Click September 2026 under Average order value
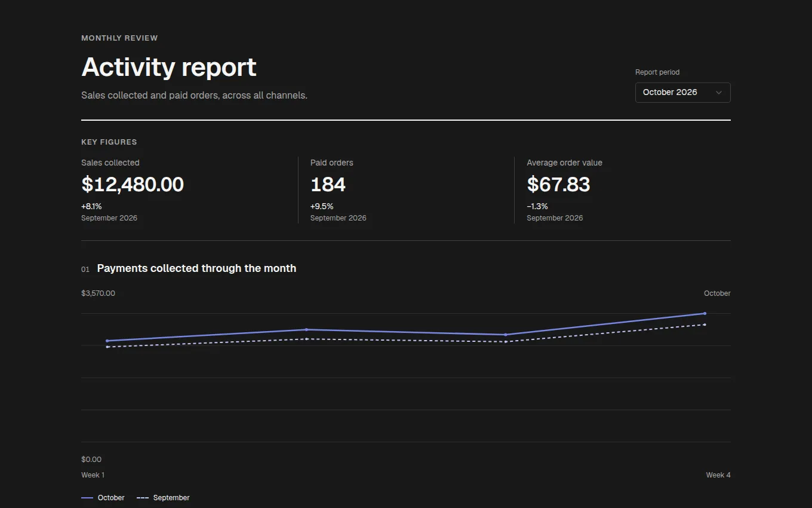 pyautogui.click(x=555, y=218)
